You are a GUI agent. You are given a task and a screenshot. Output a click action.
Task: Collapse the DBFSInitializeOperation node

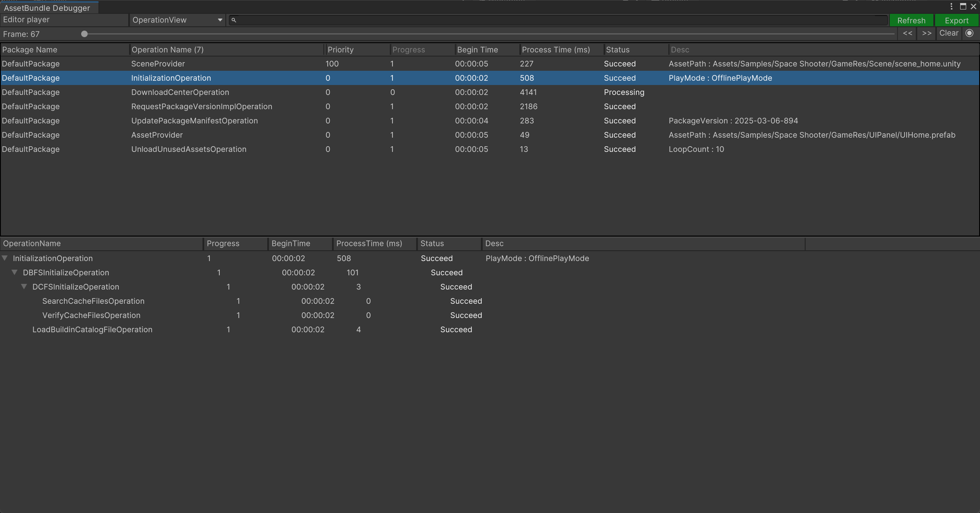[15, 272]
